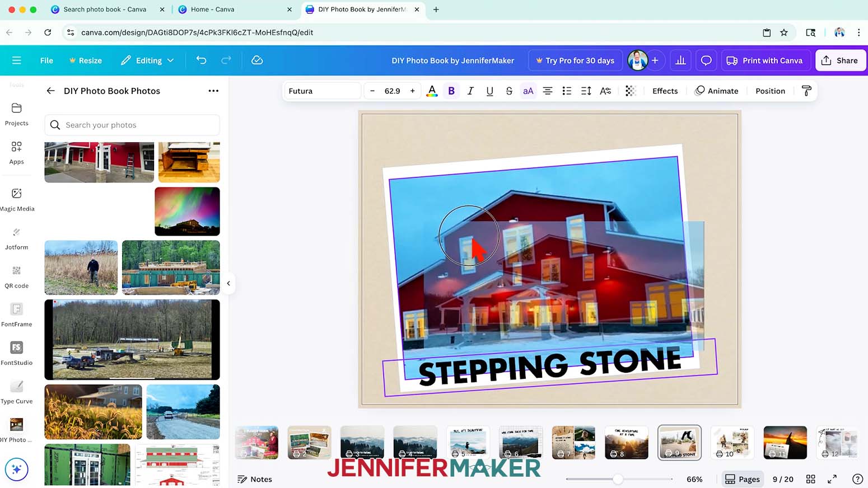Open Projects in sidebar
The width and height of the screenshot is (868, 488).
tap(16, 114)
